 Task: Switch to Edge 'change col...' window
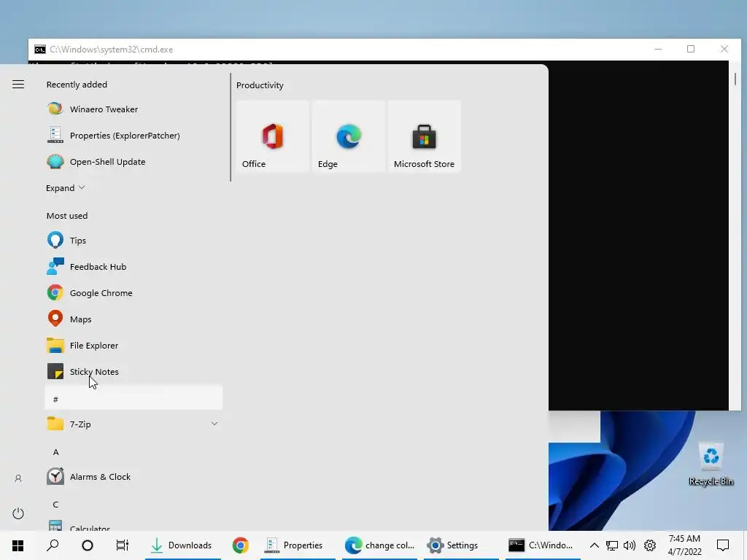(x=379, y=545)
